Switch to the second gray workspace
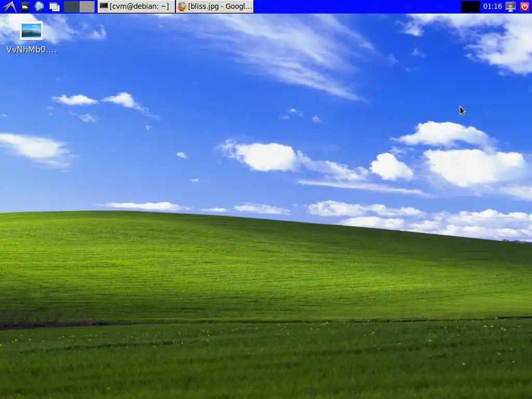 pyautogui.click(x=87, y=6)
